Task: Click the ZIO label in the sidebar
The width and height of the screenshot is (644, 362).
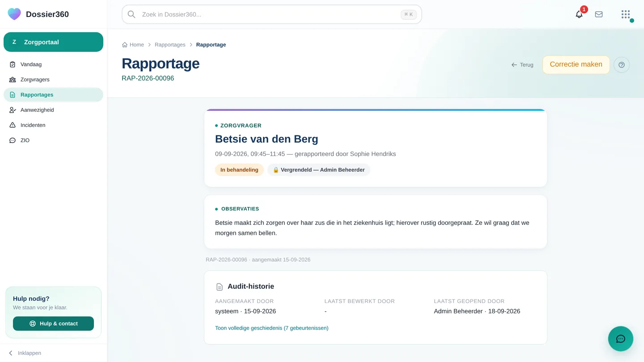Action: (x=25, y=140)
